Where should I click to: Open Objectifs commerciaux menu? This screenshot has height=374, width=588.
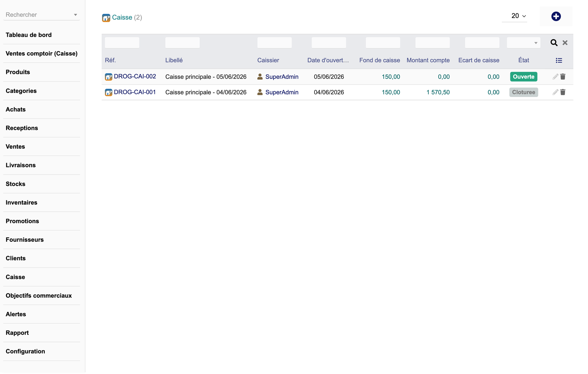[x=39, y=295]
